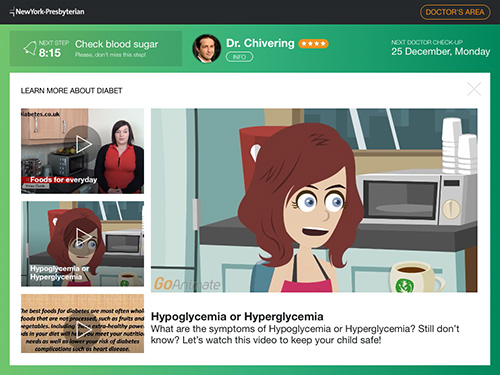The height and width of the screenshot is (375, 500).
Task: Click the orange four-star rating badge
Action: (313, 43)
